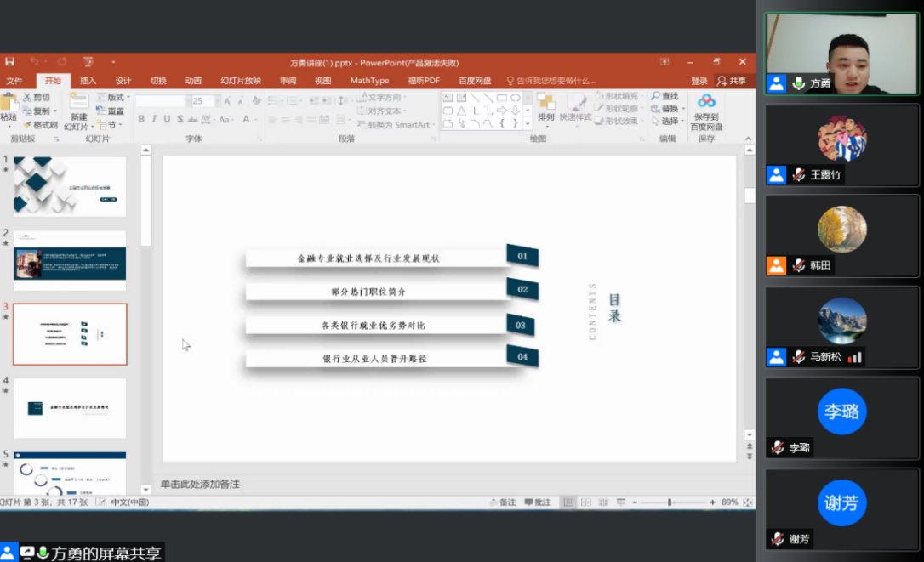Switch to the Slide Show (幻灯片放映) tab
This screenshot has height=562, width=924.
(240, 81)
